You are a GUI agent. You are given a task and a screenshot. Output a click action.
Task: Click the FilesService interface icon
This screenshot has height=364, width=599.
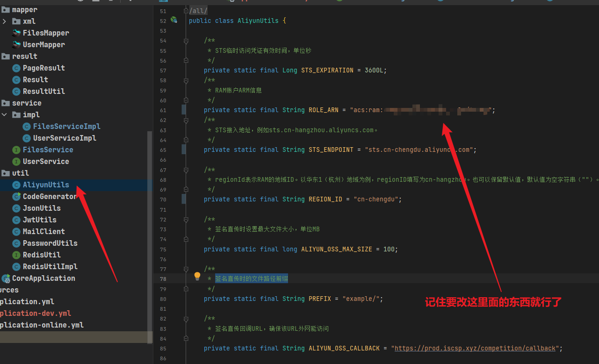pos(16,150)
